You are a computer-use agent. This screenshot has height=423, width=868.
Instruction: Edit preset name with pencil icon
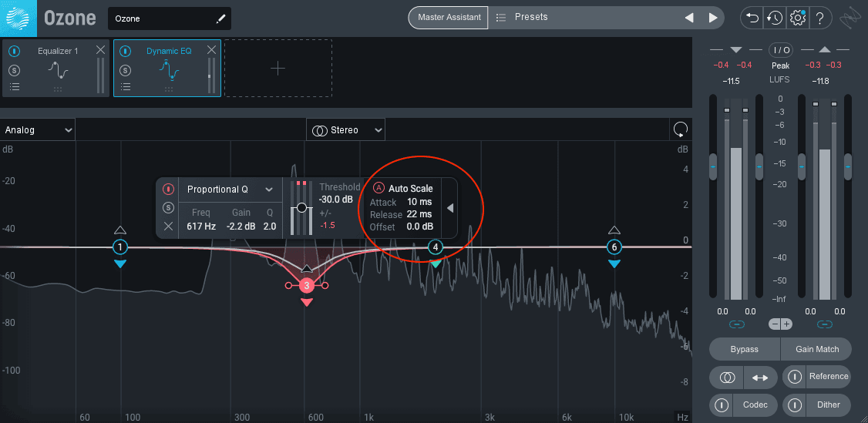(x=221, y=18)
